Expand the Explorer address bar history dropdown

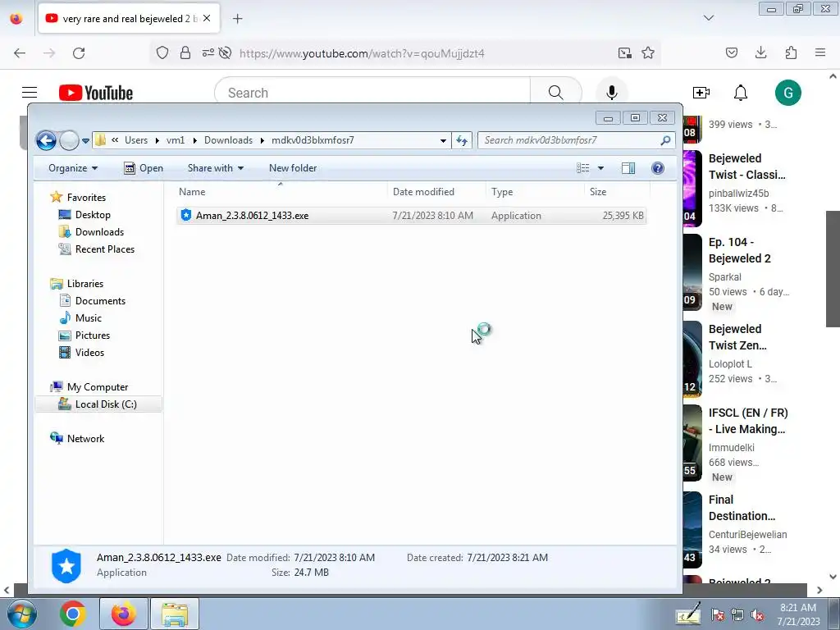pos(443,141)
